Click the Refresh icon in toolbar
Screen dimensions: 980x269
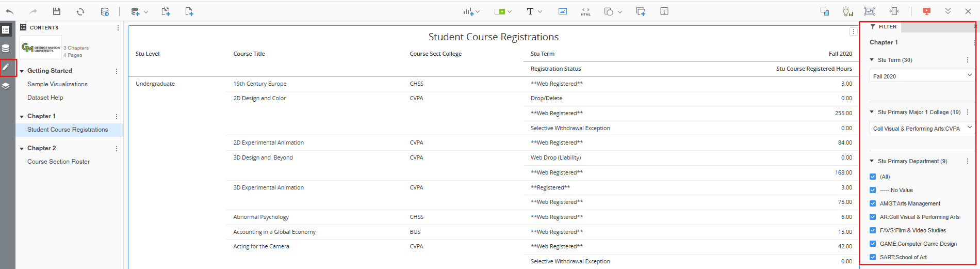[x=80, y=11]
